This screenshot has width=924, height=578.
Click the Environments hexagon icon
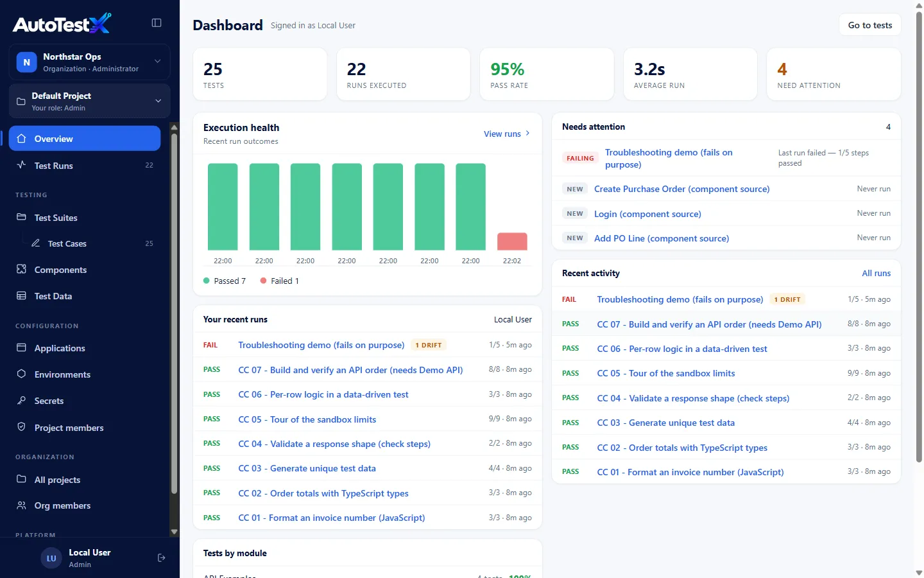tap(21, 374)
